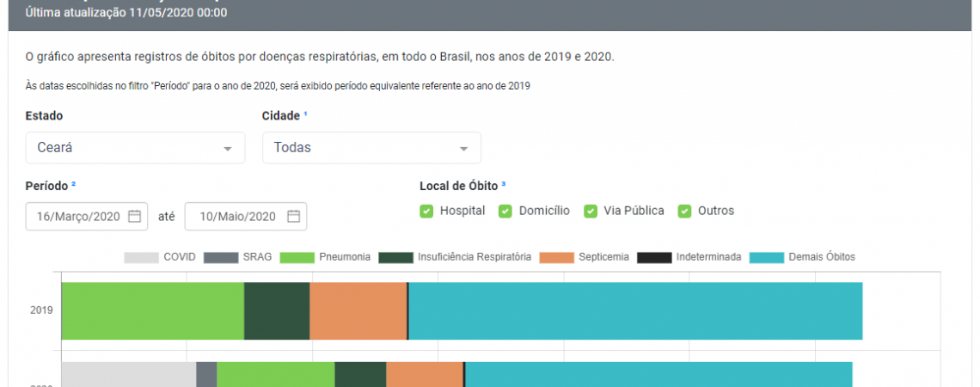
Task: Click the end date field 10/Maio/2020
Action: 238,217
